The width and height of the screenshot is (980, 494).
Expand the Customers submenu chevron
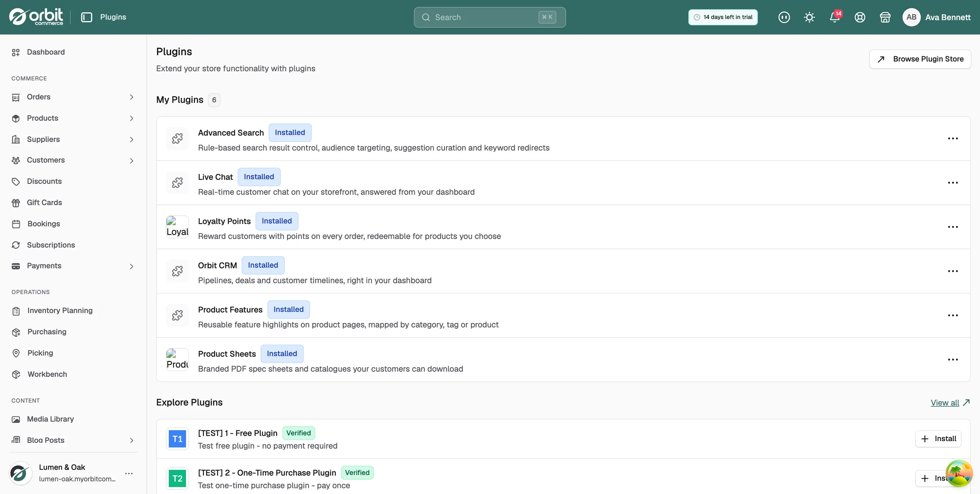[x=131, y=161]
